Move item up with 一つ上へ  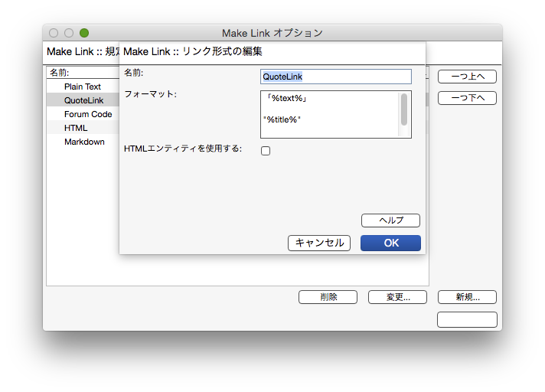pyautogui.click(x=467, y=77)
